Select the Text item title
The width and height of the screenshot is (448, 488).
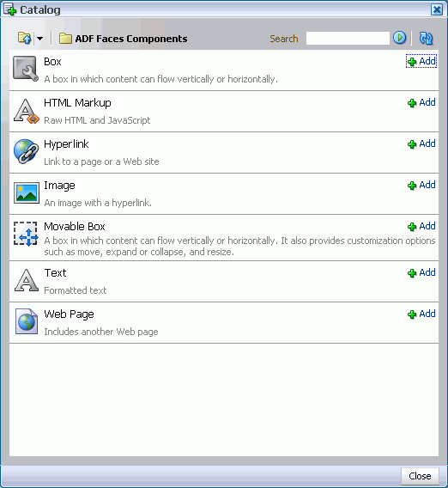(x=55, y=273)
